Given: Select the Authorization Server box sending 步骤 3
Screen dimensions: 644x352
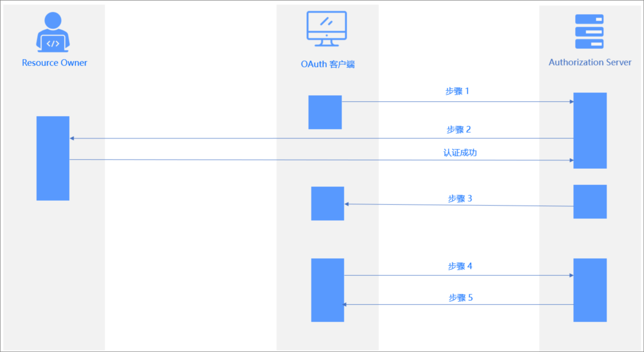Looking at the screenshot, I should pos(590,201).
